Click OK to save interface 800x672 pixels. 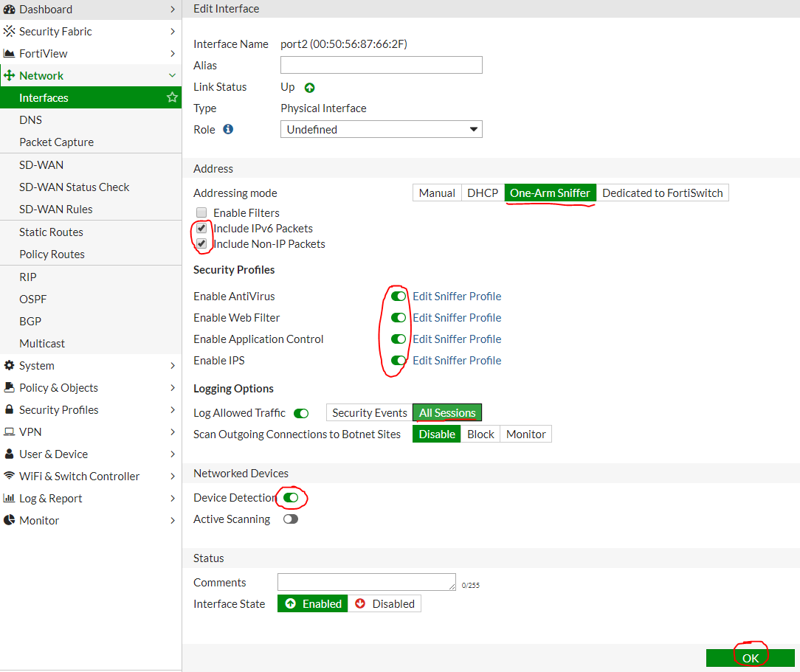coord(750,658)
